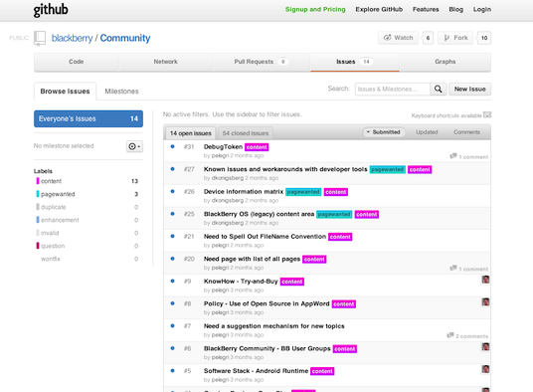This screenshot has width=533, height=392.
Task: Click the Fork icon button
Action: tap(455, 38)
